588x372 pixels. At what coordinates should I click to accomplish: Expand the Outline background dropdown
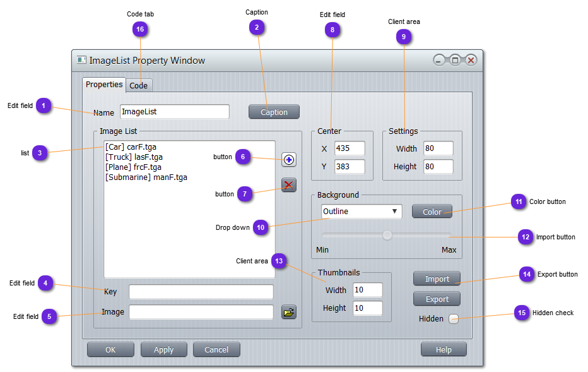coord(361,212)
